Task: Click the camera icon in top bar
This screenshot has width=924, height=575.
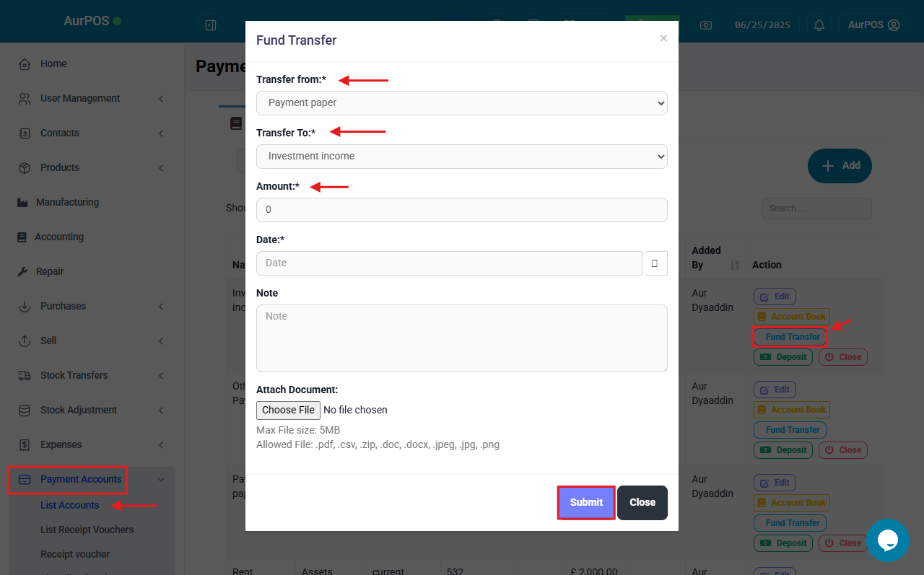Action: [x=706, y=25]
